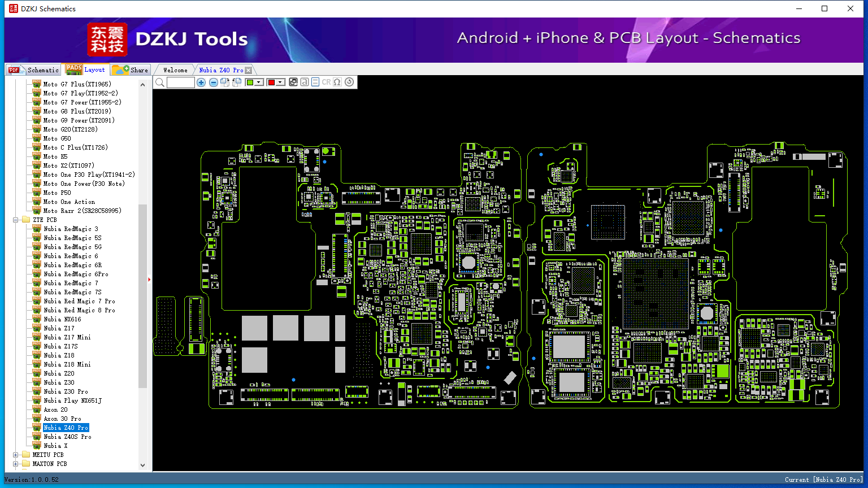
Task: Toggle the letter 'a' text display icon
Action: coord(305,82)
